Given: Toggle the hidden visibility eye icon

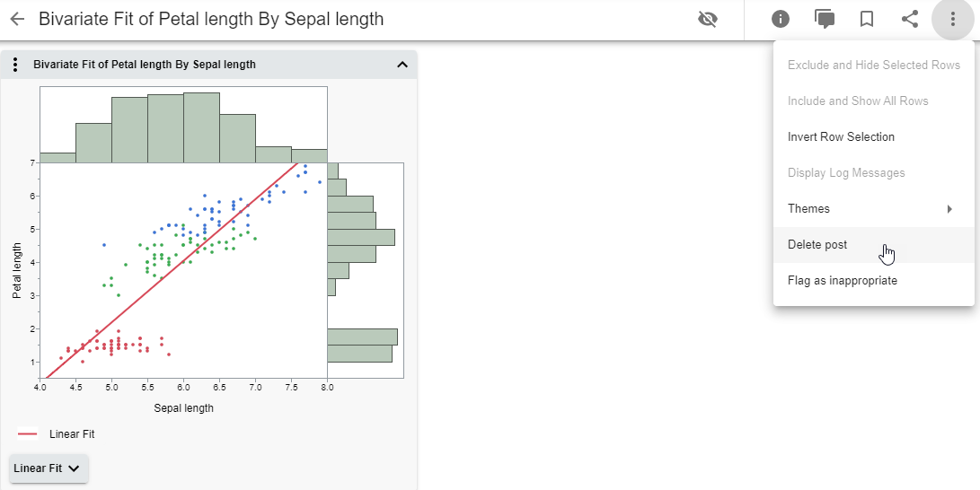Looking at the screenshot, I should pos(708,19).
